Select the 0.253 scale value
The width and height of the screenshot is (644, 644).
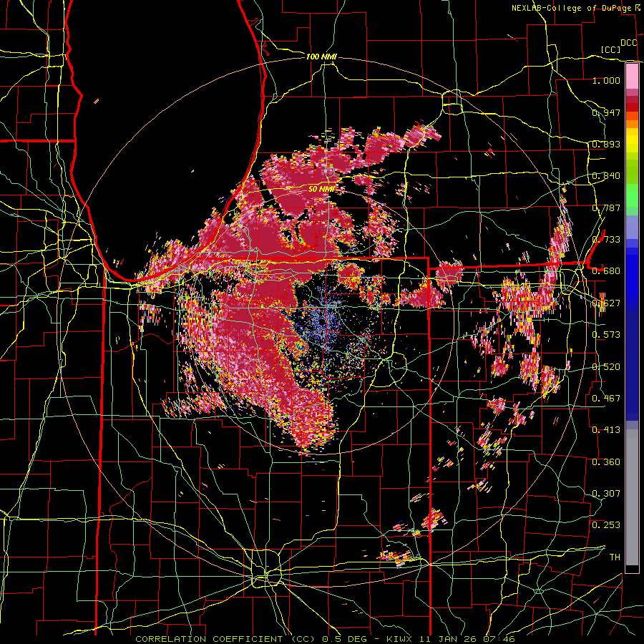606,525
